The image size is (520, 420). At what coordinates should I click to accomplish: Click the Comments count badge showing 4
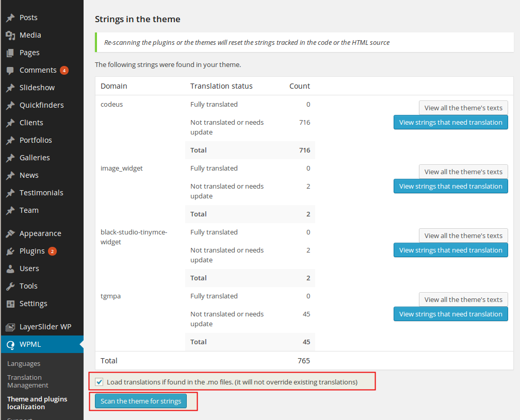(64, 70)
